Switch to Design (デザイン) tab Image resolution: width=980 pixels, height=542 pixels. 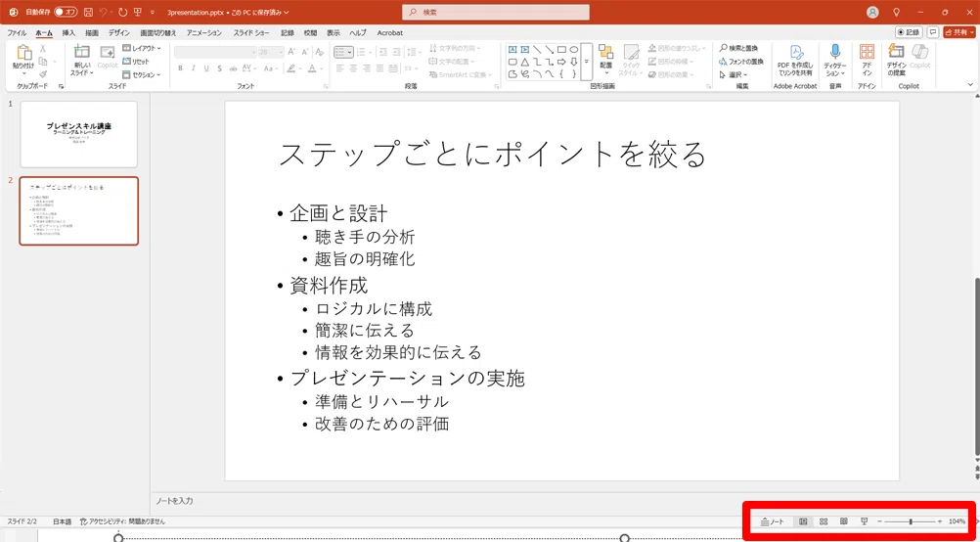(x=118, y=32)
